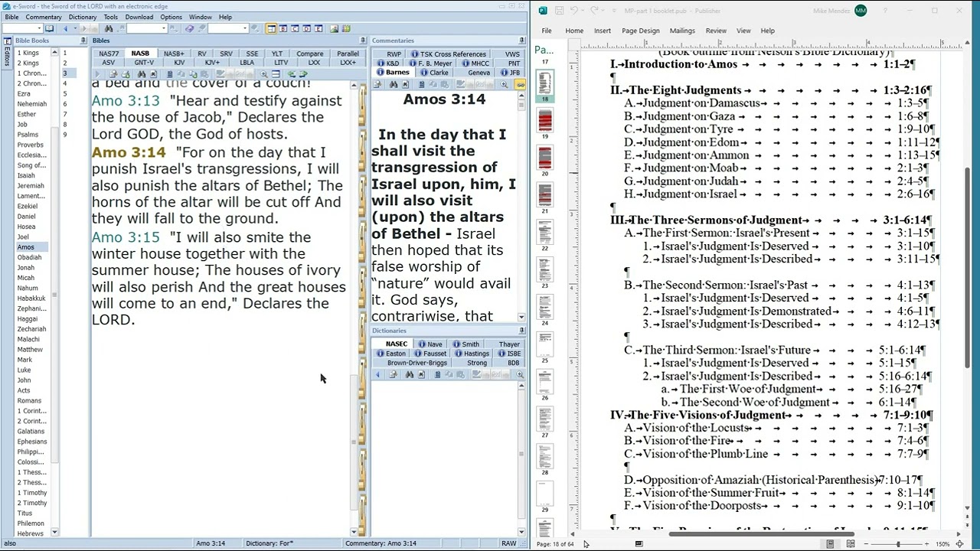The image size is (980, 551).
Task: Click the binoculars icon in Bibles toolbar
Action: (142, 74)
